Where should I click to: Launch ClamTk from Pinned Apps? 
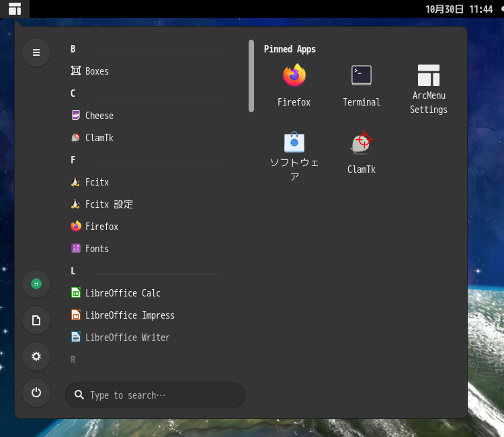click(362, 153)
